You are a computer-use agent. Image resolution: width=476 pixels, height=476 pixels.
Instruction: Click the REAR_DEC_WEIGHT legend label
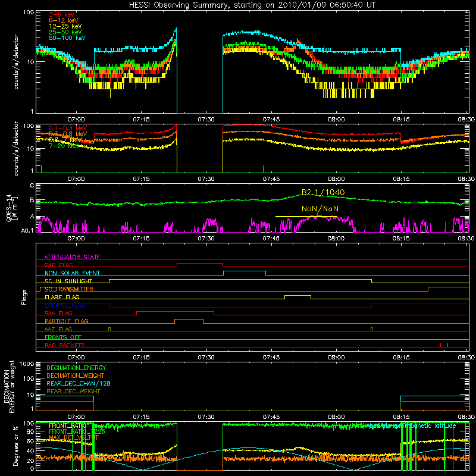pos(73,392)
